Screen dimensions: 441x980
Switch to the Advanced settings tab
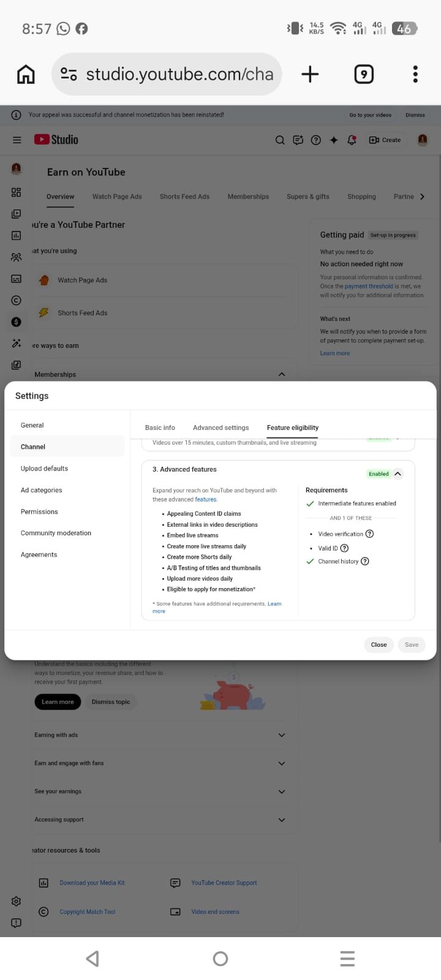click(221, 428)
